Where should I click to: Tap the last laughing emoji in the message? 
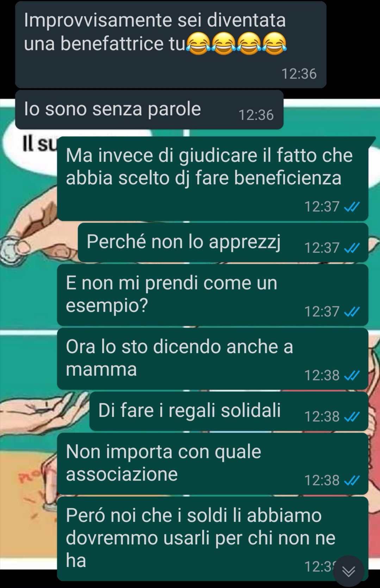coord(274,44)
